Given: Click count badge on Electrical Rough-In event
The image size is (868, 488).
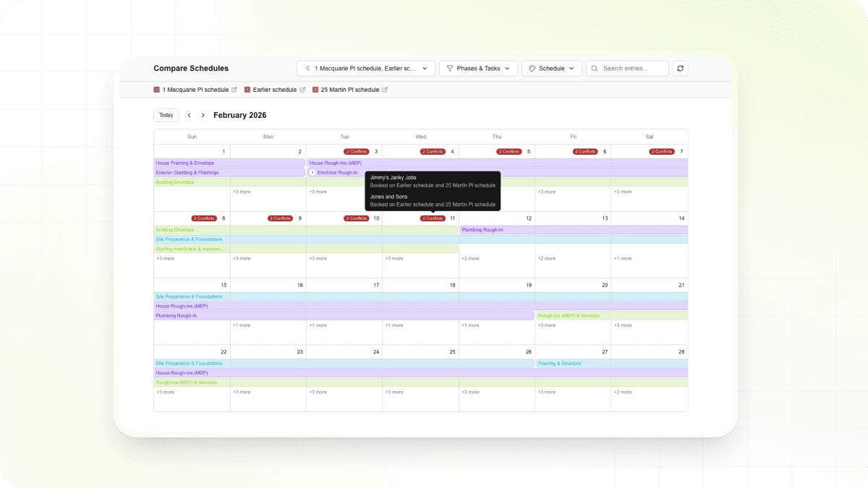Looking at the screenshot, I should click(x=312, y=173).
